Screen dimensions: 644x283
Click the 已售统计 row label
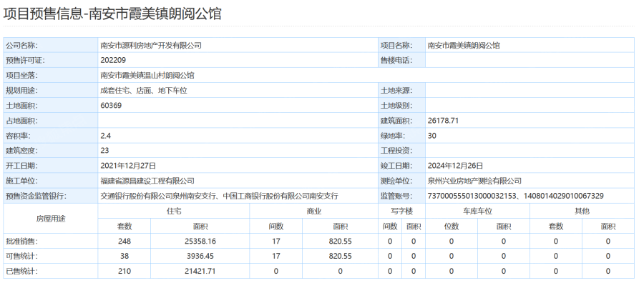(21, 271)
